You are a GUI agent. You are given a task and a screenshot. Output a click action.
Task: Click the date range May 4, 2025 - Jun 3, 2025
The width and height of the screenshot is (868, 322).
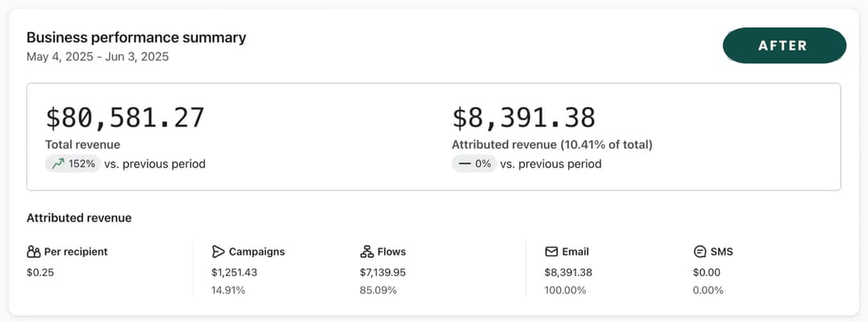coord(97,56)
